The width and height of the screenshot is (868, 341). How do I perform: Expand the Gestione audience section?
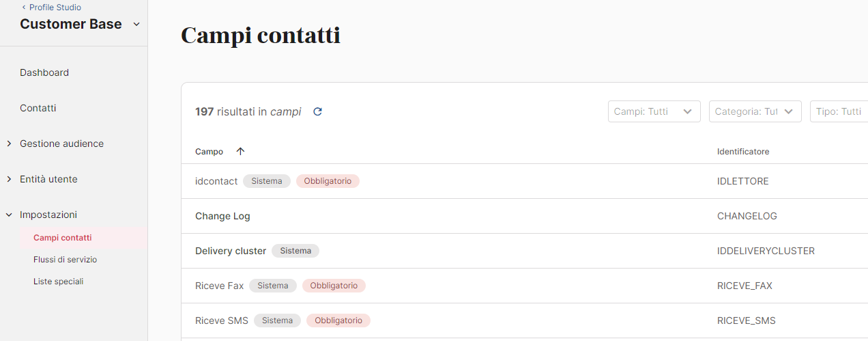pos(9,144)
